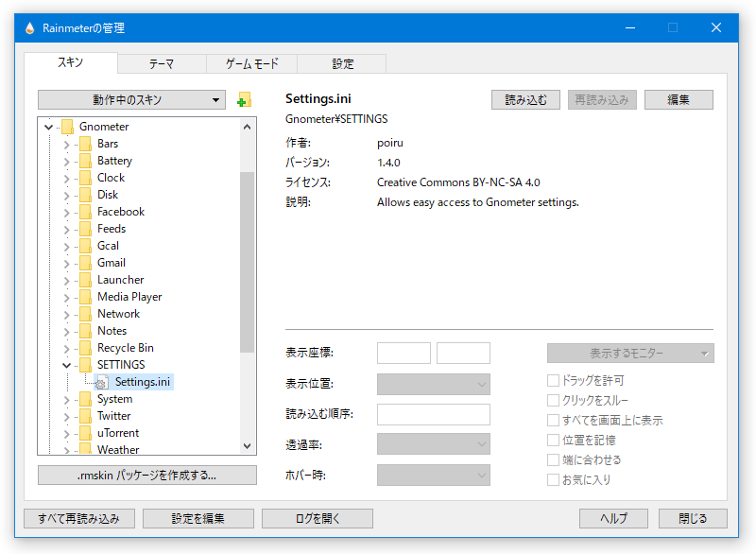
Task: Click the Notes folder icon
Action: 85,331
